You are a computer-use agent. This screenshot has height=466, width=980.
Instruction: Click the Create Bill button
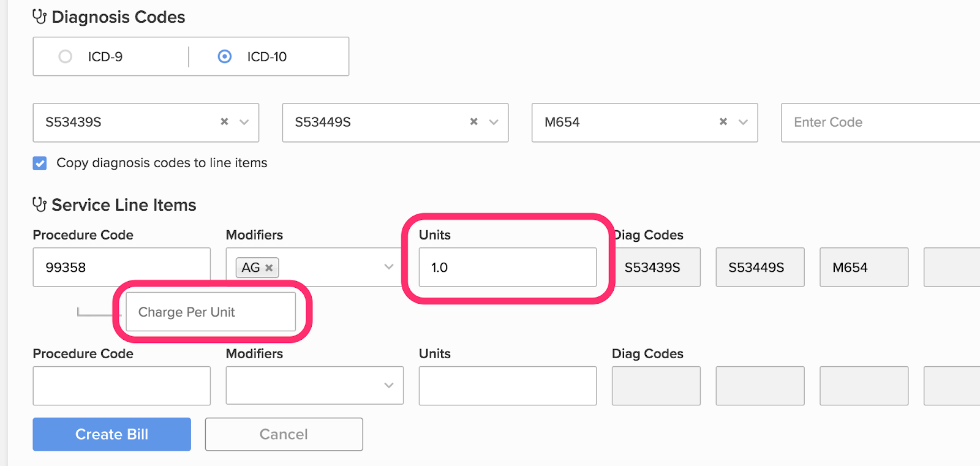coord(111,434)
